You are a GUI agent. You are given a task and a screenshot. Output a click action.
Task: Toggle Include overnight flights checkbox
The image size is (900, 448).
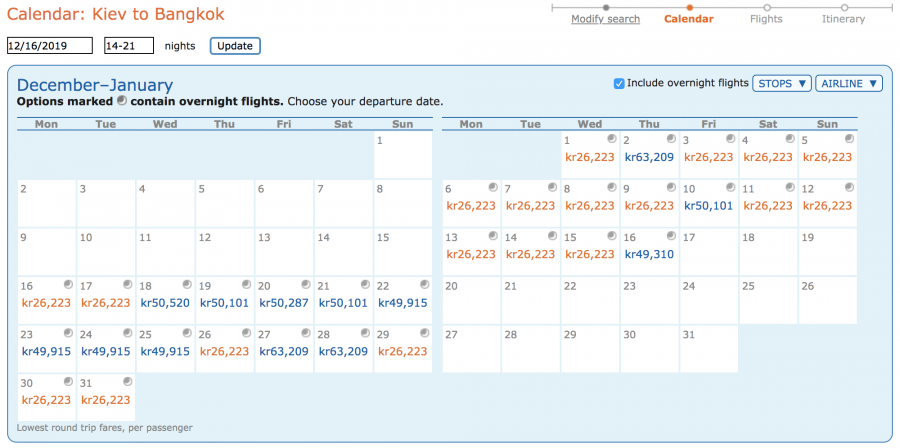[619, 83]
